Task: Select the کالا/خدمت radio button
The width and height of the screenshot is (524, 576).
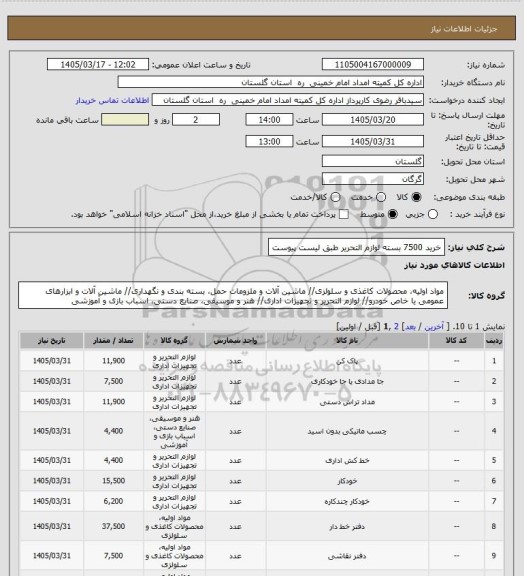Action: coord(335,197)
